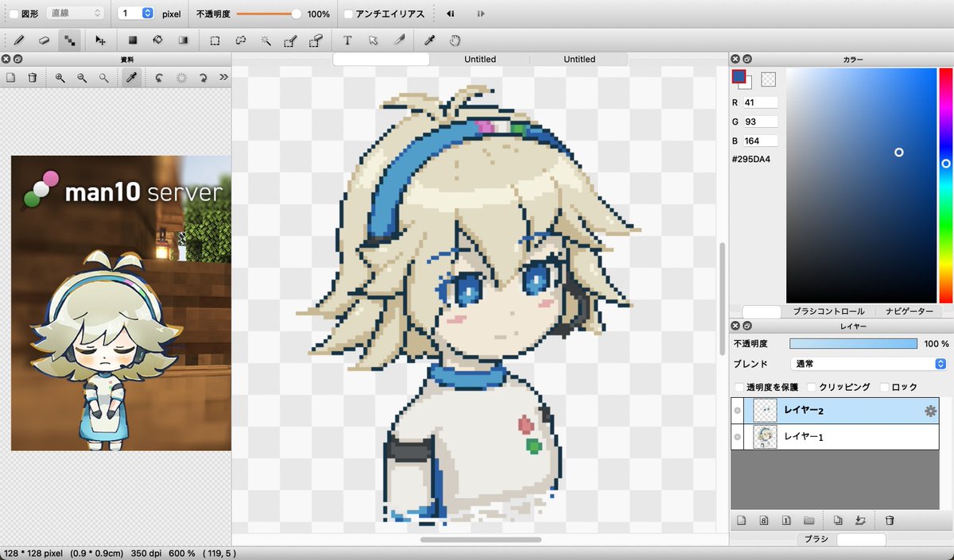Toggle visibility of レイヤー1
The image size is (954, 560).
pyautogui.click(x=738, y=437)
